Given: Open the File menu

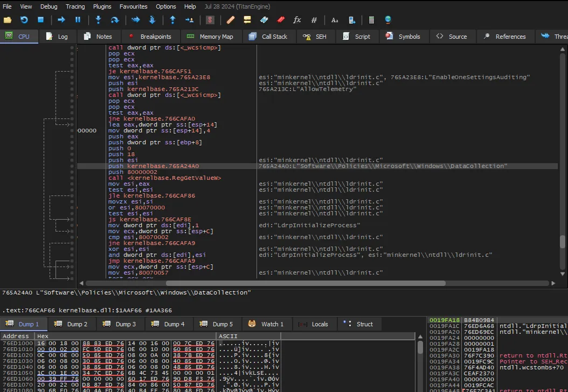Looking at the screenshot, I should [x=7, y=6].
